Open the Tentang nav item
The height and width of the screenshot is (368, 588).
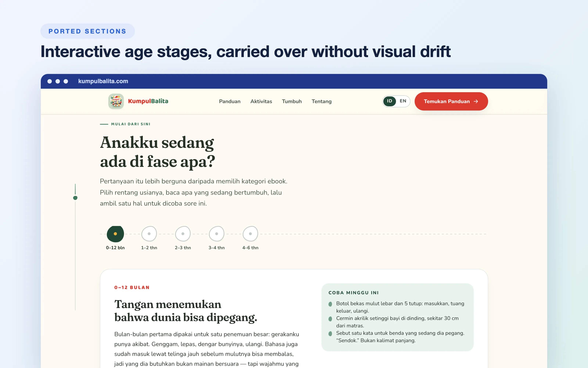(x=321, y=102)
